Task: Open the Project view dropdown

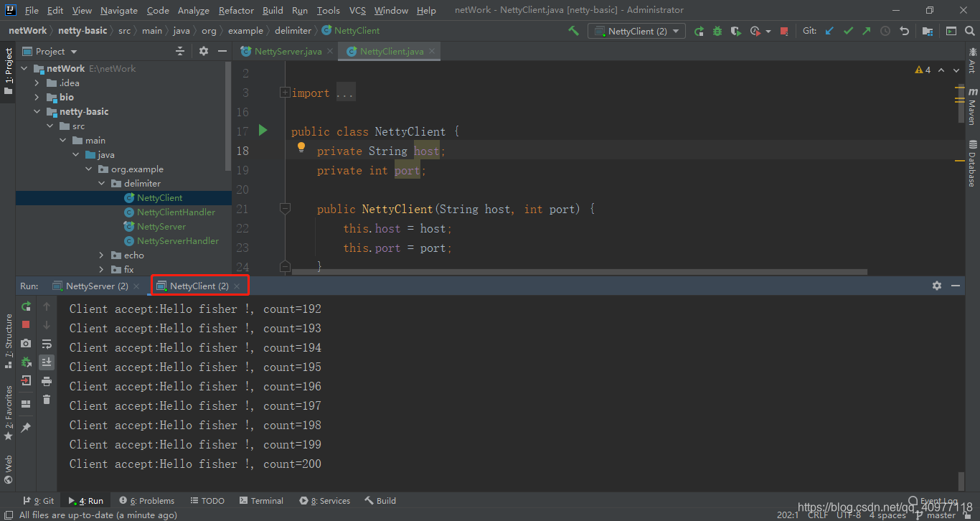Action: 50,51
